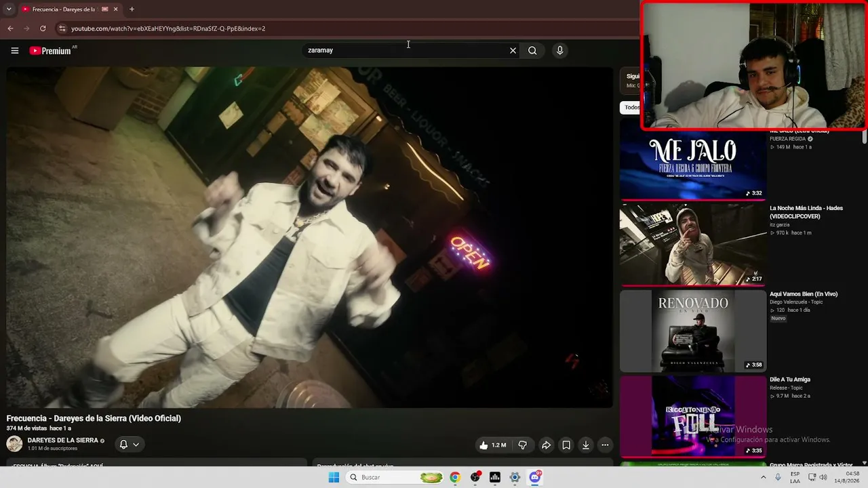868x488 pixels.
Task: Click the main video player
Action: [309, 237]
